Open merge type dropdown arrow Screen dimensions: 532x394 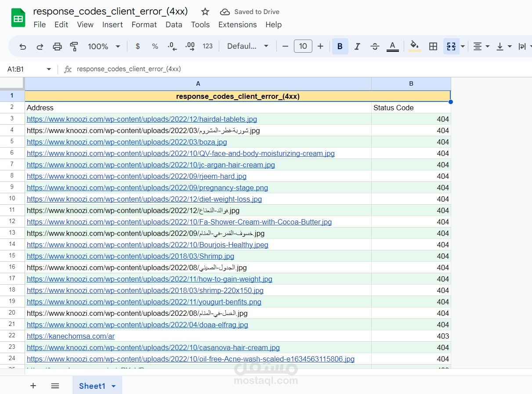pyautogui.click(x=463, y=46)
